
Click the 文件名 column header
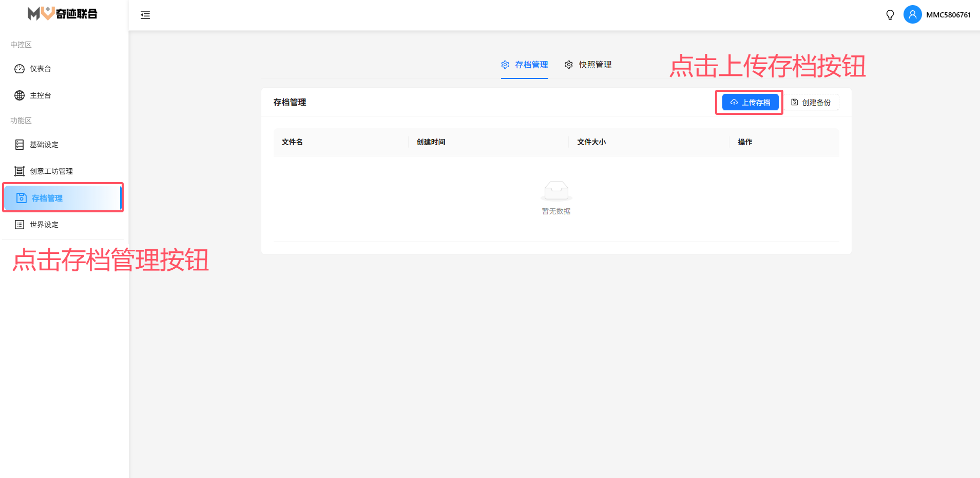pyautogui.click(x=292, y=142)
